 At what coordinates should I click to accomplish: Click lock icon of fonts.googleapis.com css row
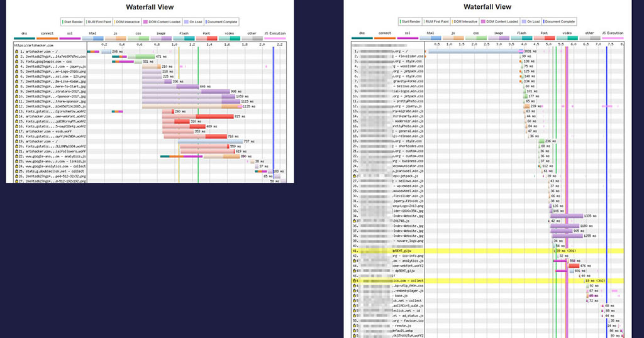(x=17, y=62)
